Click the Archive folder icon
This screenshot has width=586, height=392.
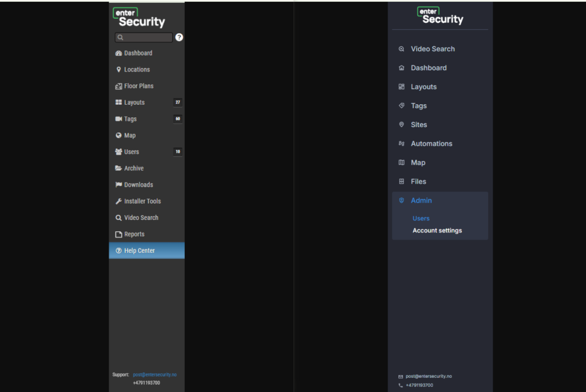point(118,168)
